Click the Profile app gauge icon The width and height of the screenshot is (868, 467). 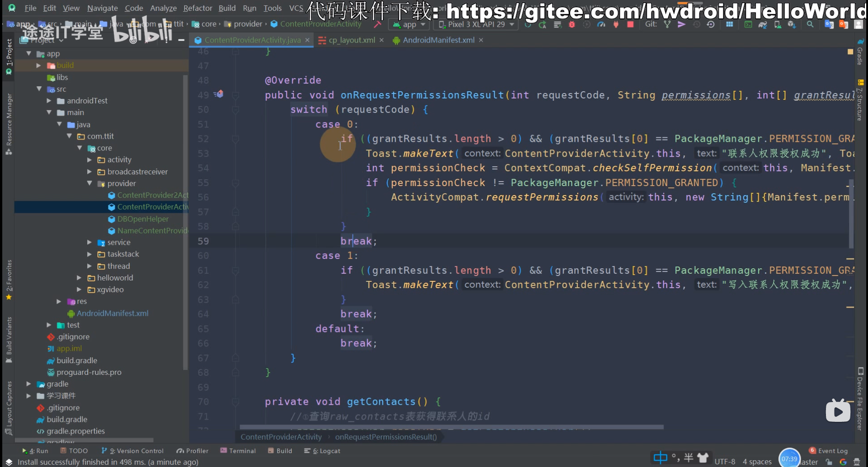601,24
